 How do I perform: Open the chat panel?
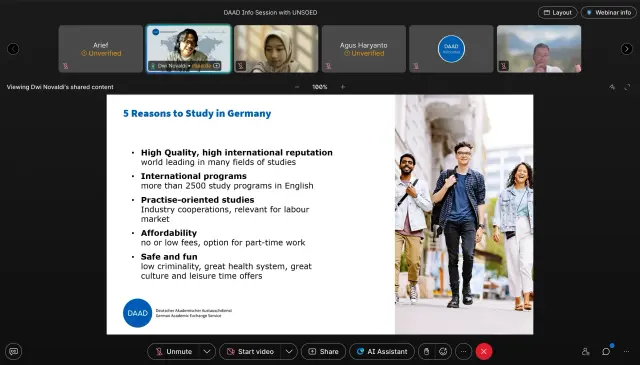coord(606,352)
